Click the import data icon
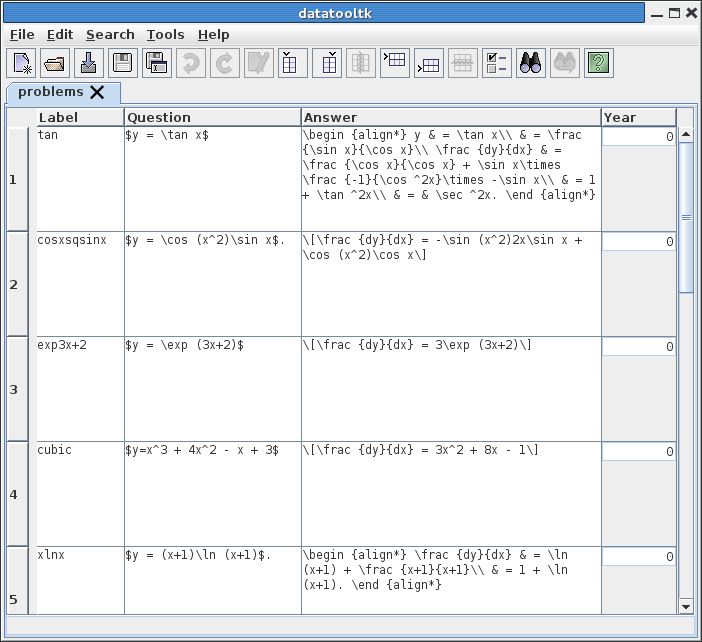702x642 pixels. click(90, 63)
